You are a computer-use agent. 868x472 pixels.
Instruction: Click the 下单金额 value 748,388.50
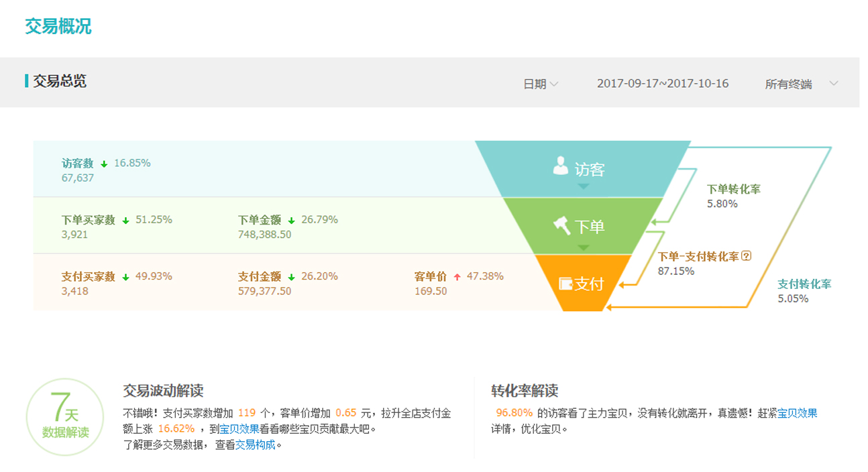(265, 235)
